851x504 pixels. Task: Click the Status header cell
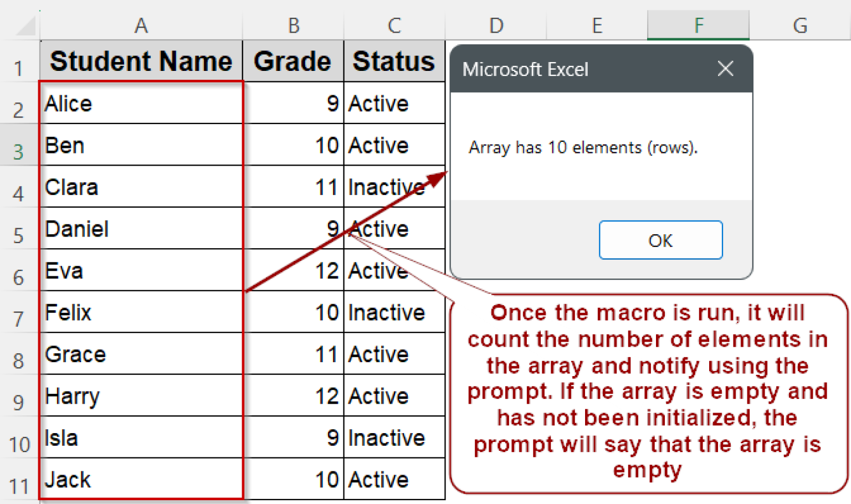[x=394, y=61]
